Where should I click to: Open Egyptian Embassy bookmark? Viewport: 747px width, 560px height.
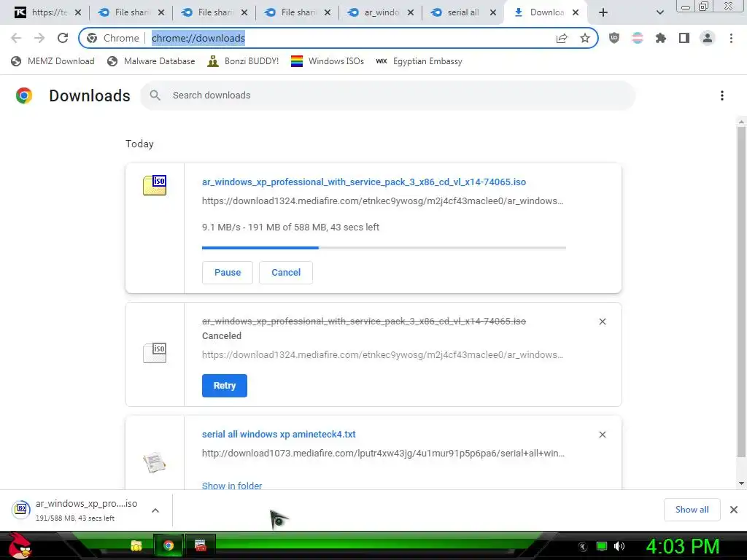click(x=419, y=61)
